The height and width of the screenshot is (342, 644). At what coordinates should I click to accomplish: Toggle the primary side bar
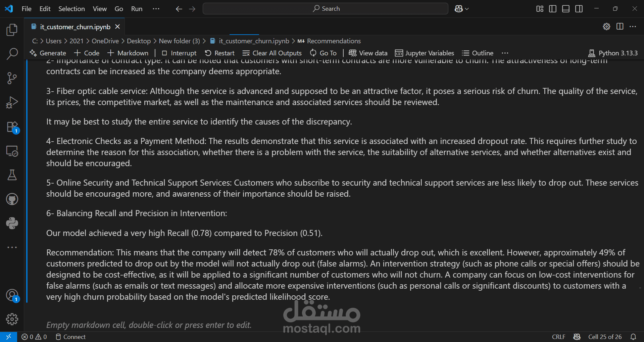[553, 9]
